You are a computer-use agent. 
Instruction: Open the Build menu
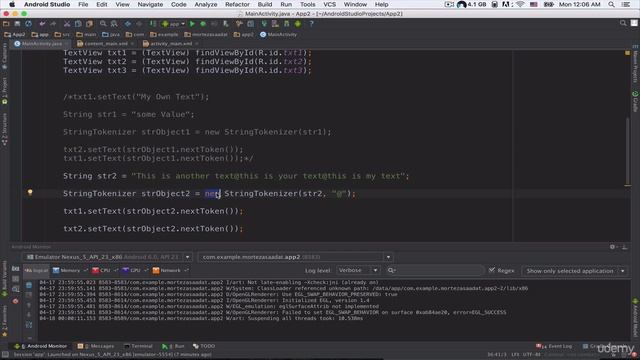pos(265,4)
